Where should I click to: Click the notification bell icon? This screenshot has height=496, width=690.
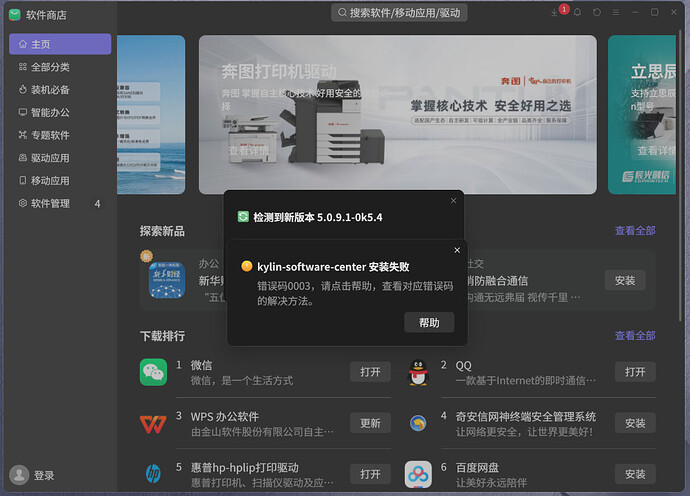pos(577,12)
